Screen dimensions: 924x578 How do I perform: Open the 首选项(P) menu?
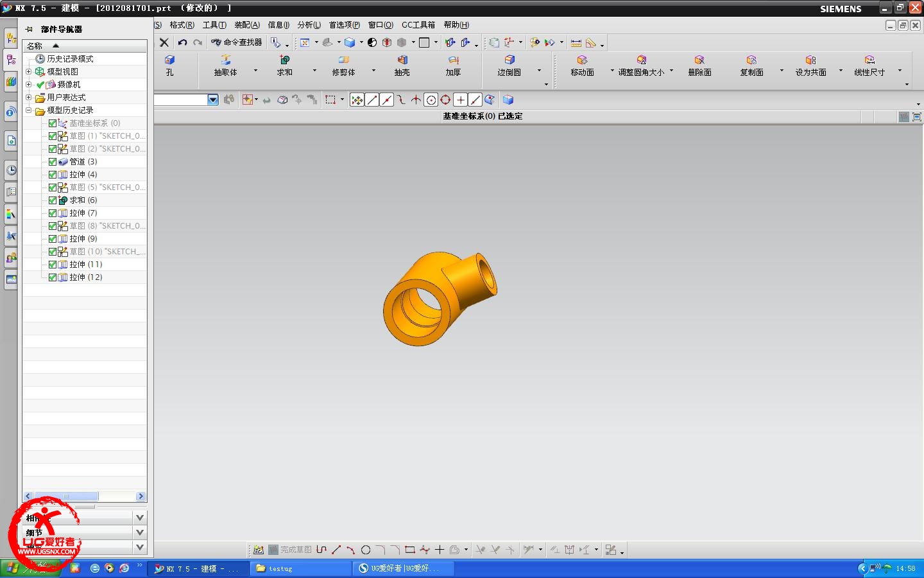(345, 25)
